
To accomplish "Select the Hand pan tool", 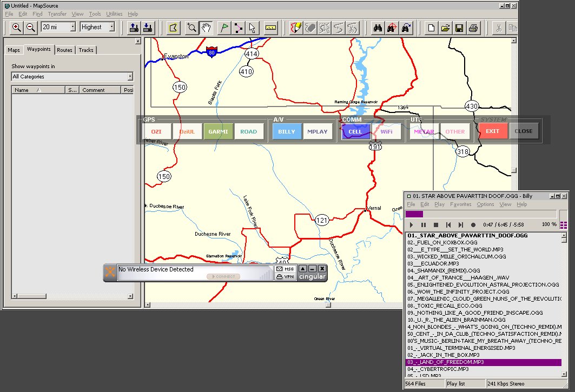I will (206, 28).
